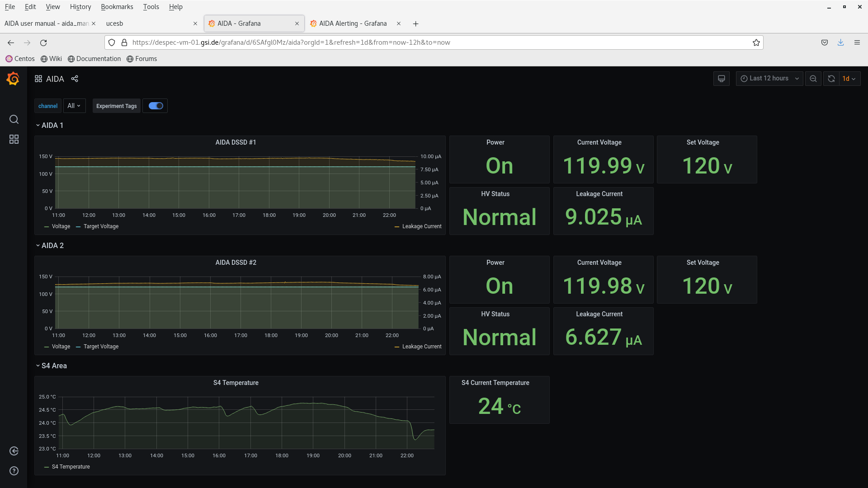The height and width of the screenshot is (488, 868).
Task: Toggle the Experiment Tags switch
Action: (x=156, y=106)
